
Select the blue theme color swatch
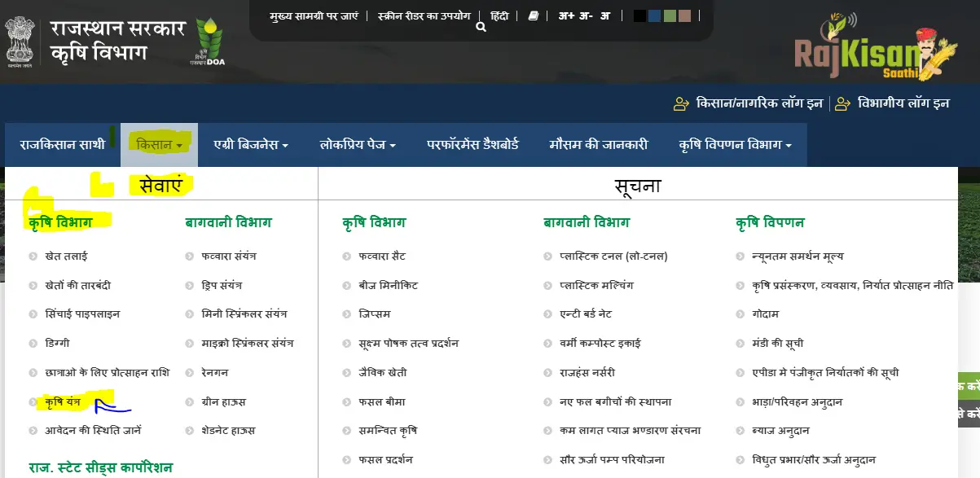point(654,15)
